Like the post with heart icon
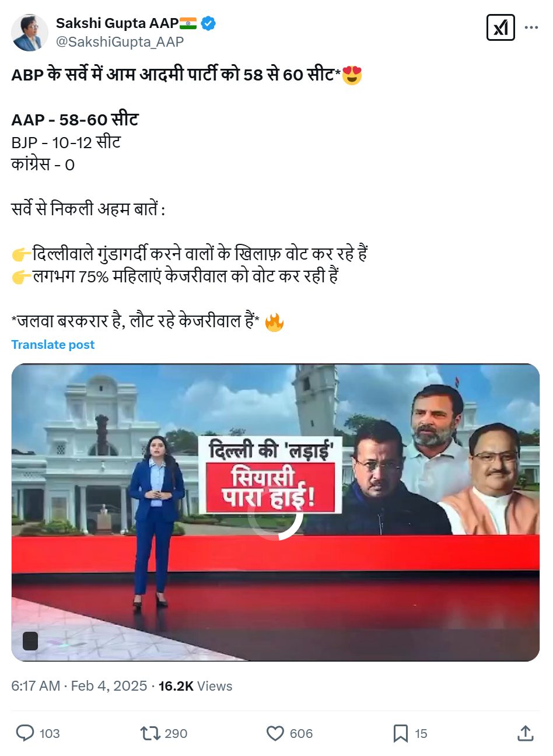 tap(275, 733)
